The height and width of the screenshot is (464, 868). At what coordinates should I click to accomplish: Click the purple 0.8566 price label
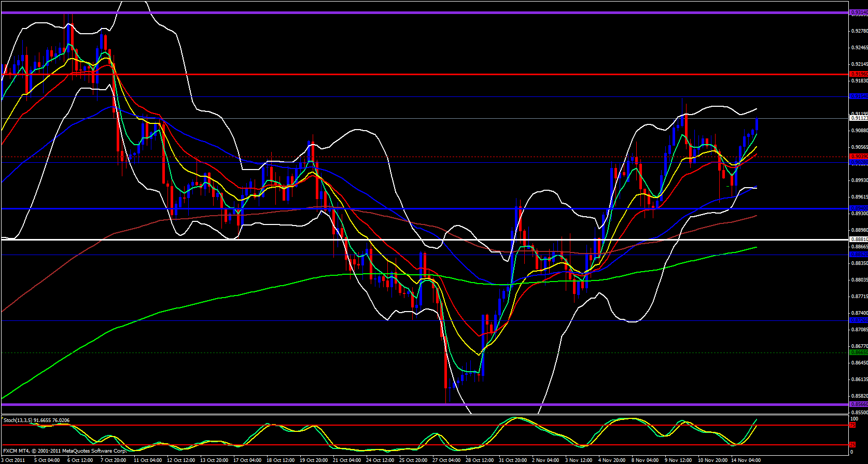tap(858, 404)
